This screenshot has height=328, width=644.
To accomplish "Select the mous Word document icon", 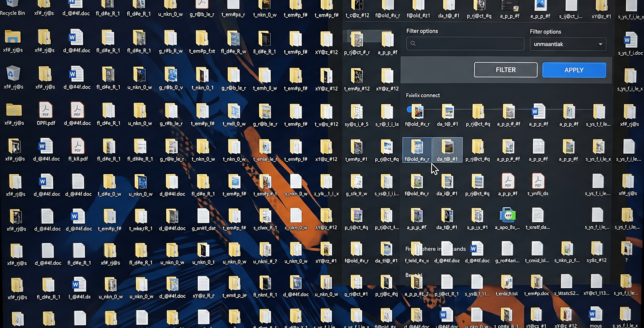I will tap(595, 314).
